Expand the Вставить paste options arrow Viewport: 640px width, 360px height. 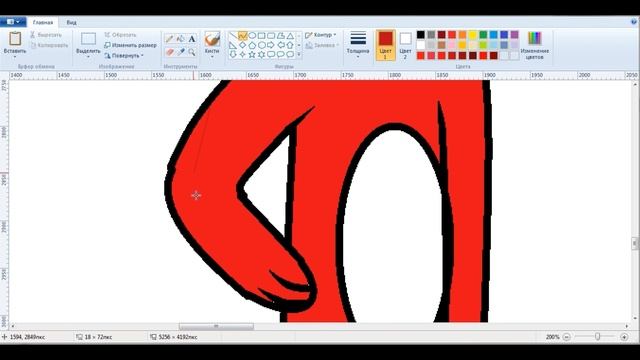pos(15,57)
